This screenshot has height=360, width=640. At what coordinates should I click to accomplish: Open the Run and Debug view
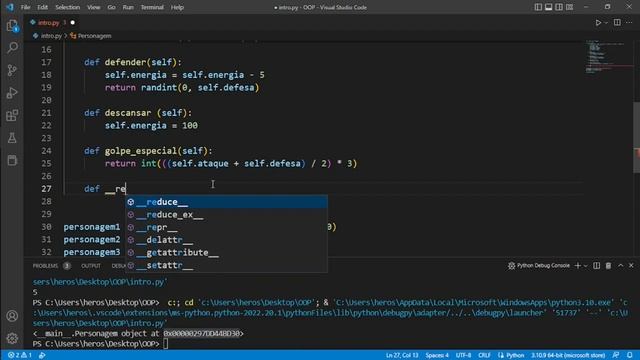click(x=12, y=93)
